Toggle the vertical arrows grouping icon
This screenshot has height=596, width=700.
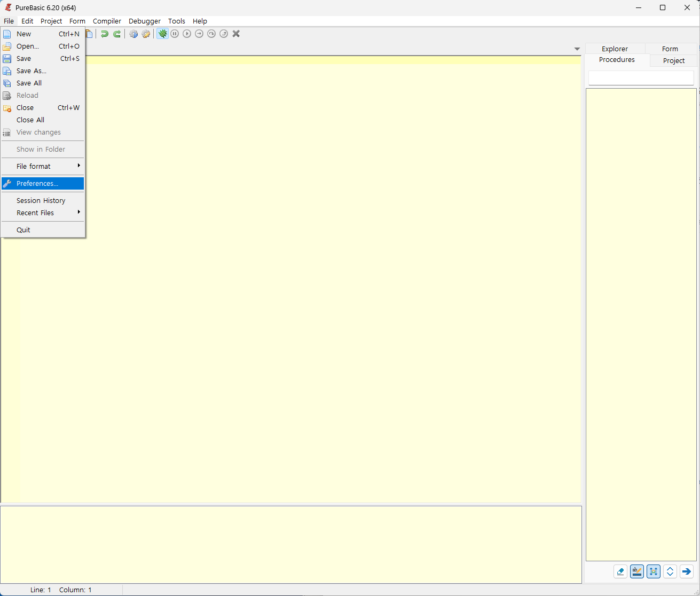pos(654,571)
